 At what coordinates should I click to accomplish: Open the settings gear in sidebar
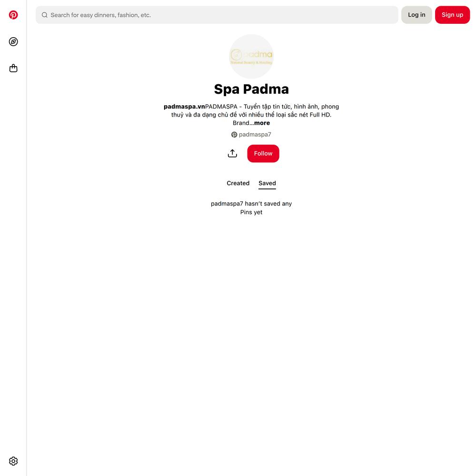click(13, 461)
